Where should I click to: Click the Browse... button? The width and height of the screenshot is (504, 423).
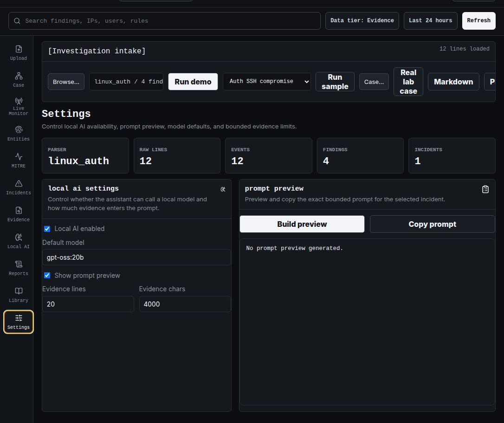(x=66, y=82)
